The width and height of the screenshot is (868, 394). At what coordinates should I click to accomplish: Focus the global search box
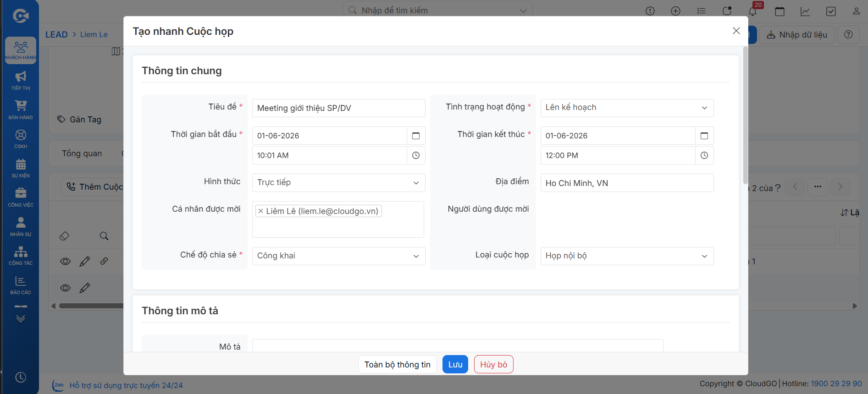click(437, 10)
